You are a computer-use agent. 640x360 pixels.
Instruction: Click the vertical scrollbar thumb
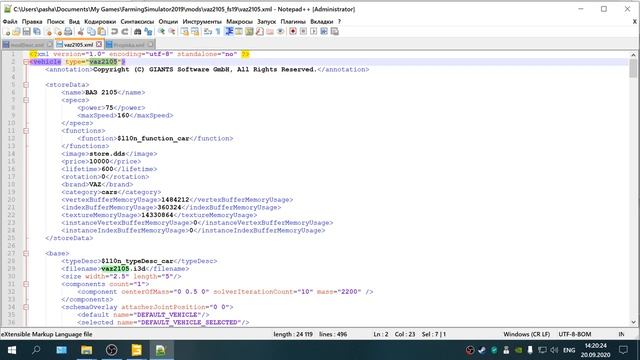(x=633, y=68)
